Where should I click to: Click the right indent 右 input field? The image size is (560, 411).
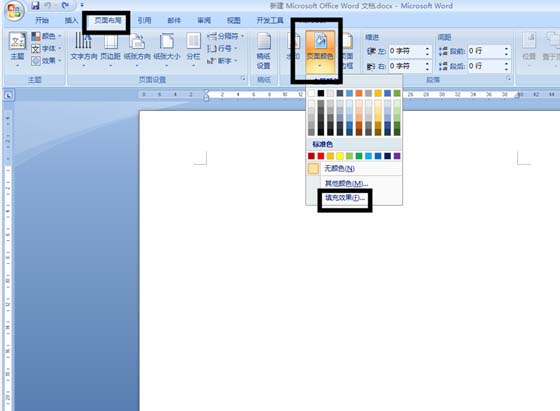coord(406,66)
